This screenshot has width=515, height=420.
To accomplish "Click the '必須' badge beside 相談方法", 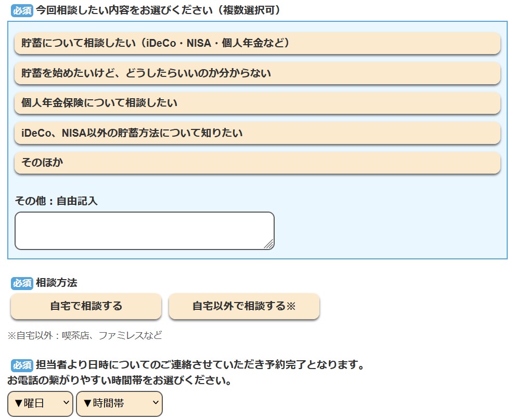I will [22, 283].
